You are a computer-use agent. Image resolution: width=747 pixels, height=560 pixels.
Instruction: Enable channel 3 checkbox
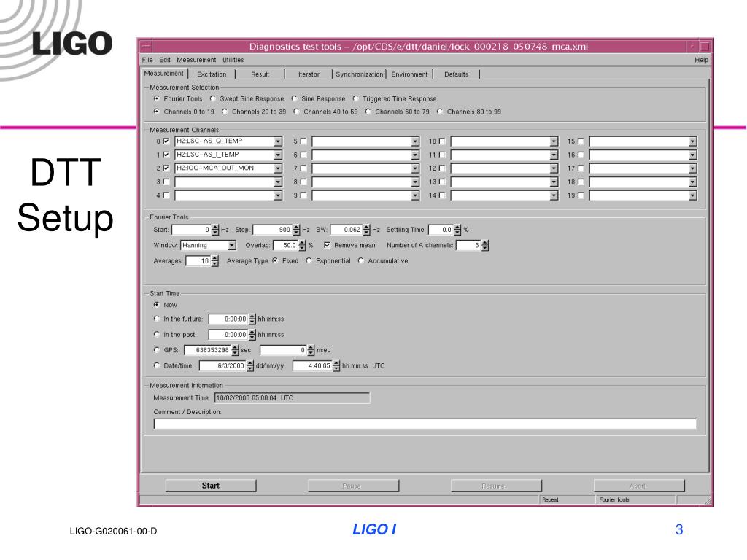166,182
